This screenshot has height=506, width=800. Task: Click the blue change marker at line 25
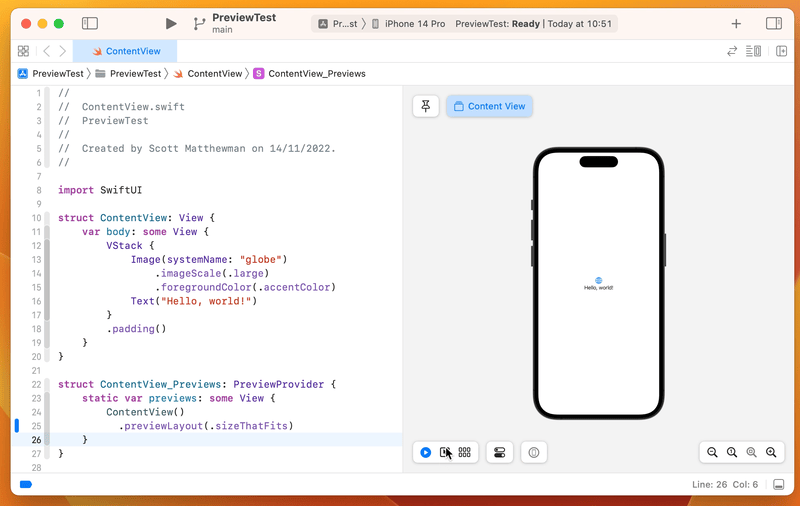coord(17,425)
